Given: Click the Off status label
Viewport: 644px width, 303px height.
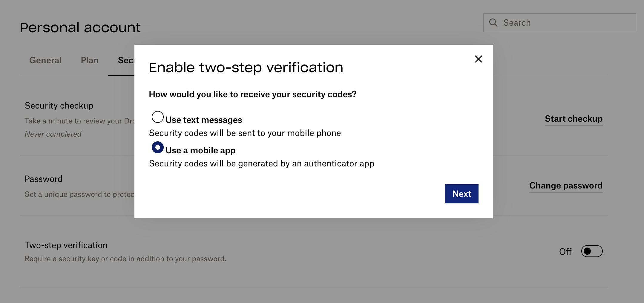Looking at the screenshot, I should pyautogui.click(x=565, y=251).
